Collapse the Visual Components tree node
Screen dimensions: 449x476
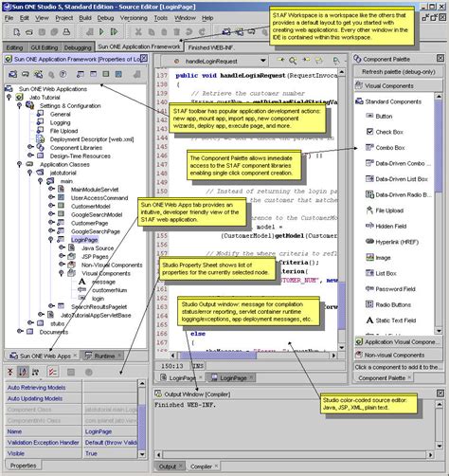(x=62, y=273)
